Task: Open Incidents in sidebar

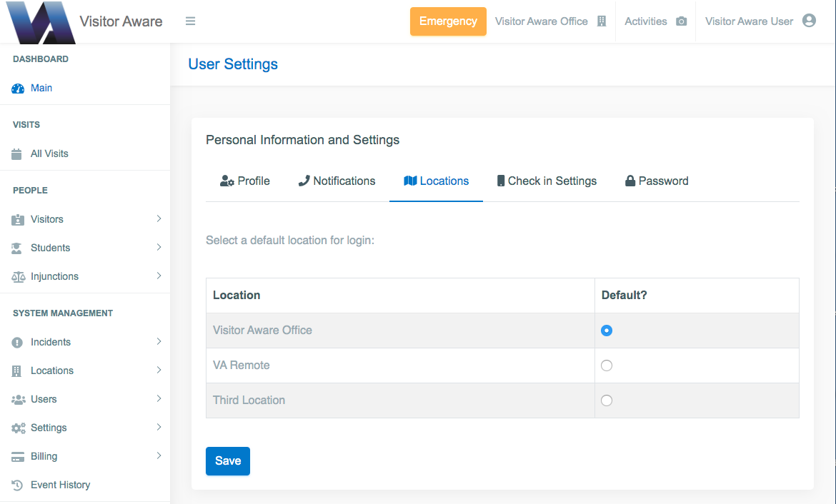Action: coord(51,342)
